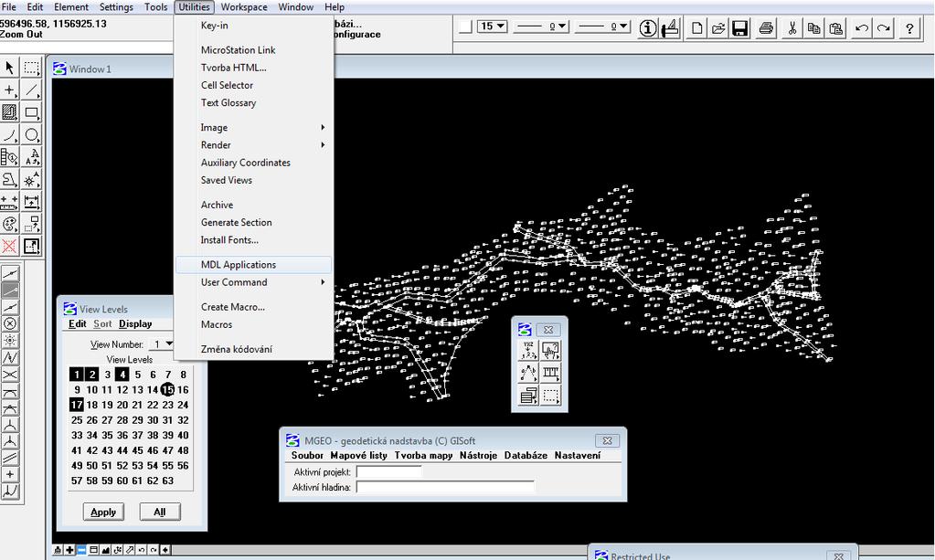
Task: Click the circled-X tool in line palette
Action: coord(10,324)
